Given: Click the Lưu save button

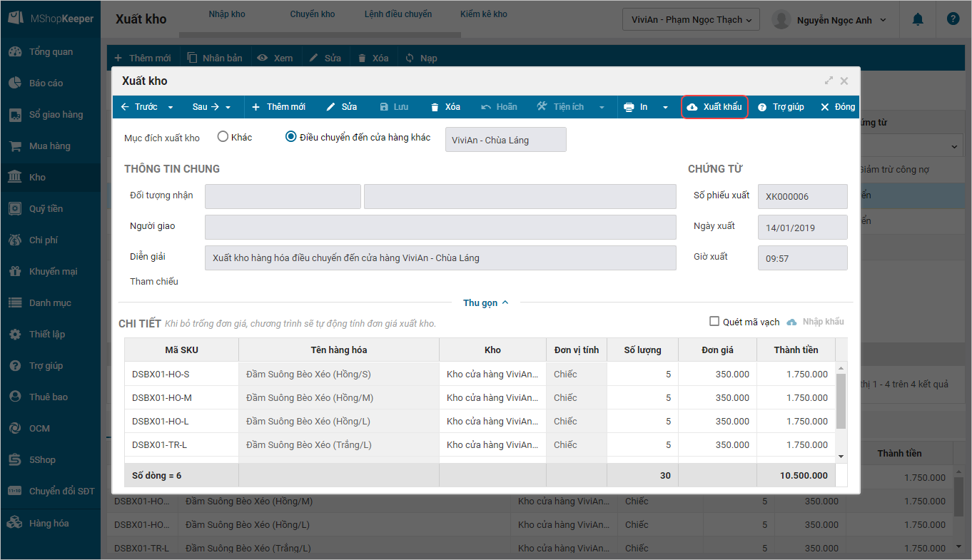Looking at the screenshot, I should click(x=393, y=107).
